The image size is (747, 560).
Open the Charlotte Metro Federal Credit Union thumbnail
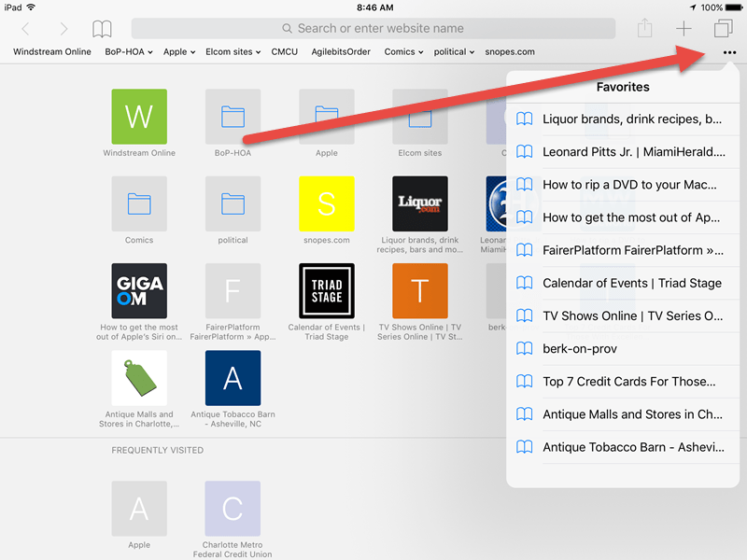[233, 507]
